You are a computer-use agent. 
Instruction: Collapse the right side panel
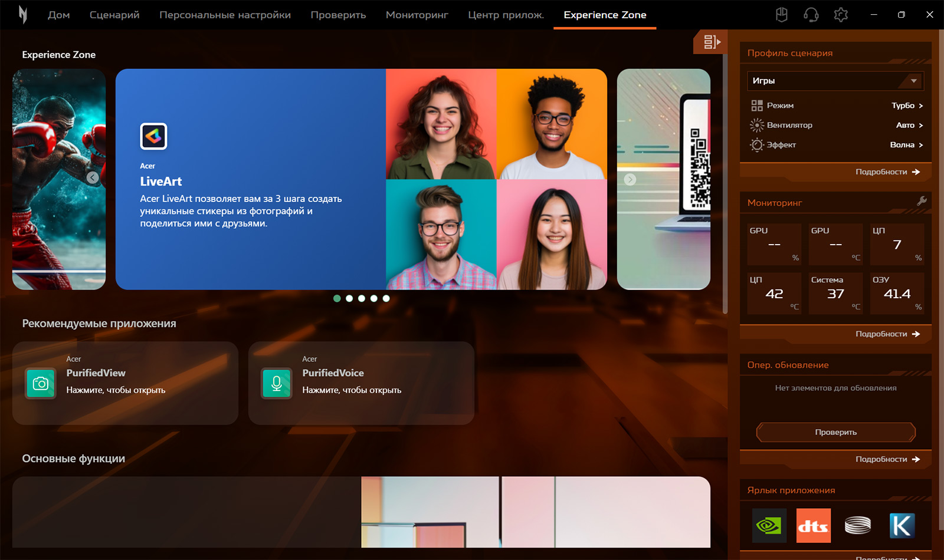(712, 42)
